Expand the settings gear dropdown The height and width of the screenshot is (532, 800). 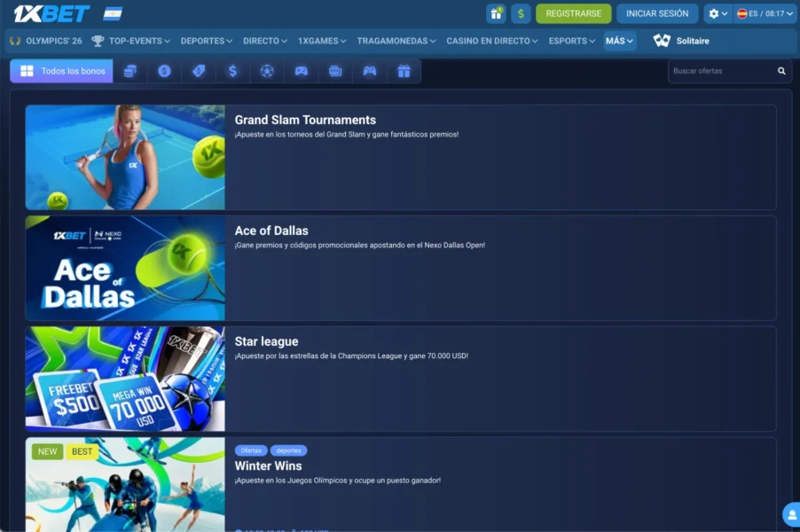click(718, 13)
